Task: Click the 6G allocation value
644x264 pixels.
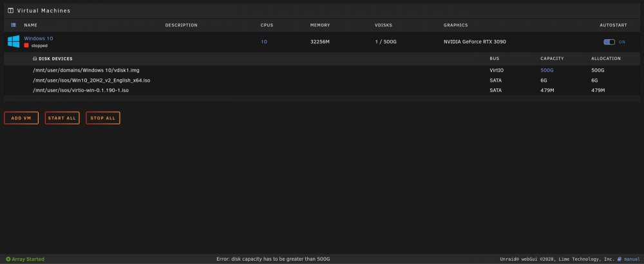Action: (x=594, y=80)
